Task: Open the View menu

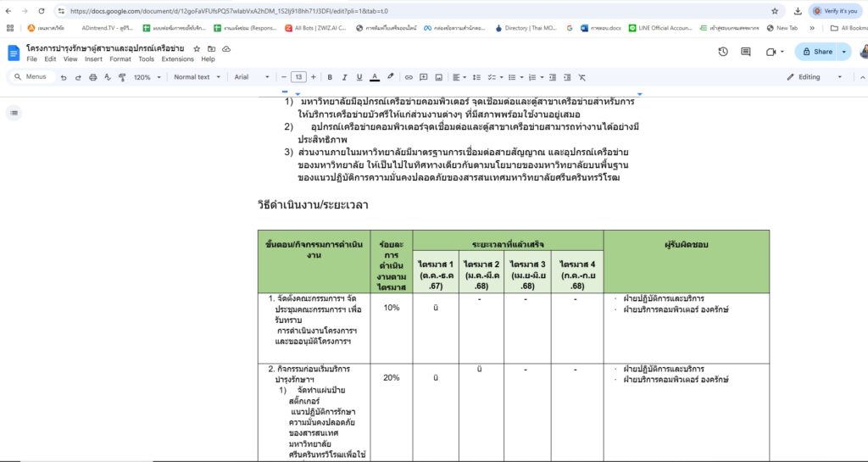Action: (70, 59)
